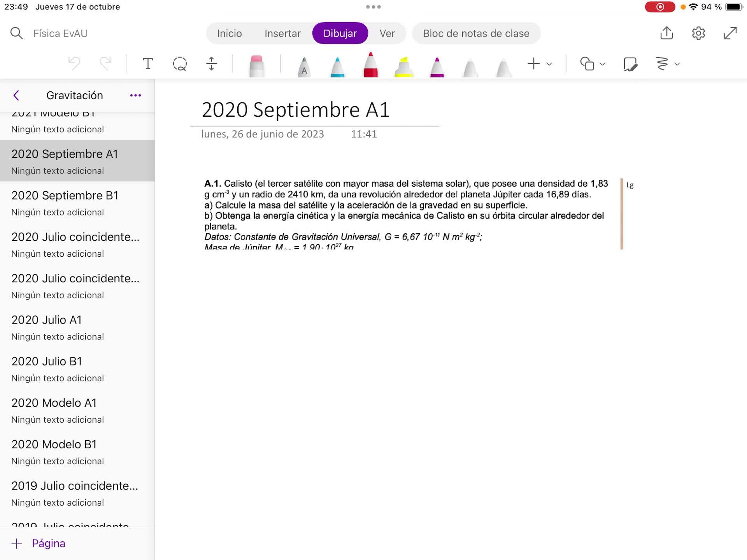This screenshot has height=560, width=747.
Task: Open the Shapes dropdown arrow
Action: 603,64
